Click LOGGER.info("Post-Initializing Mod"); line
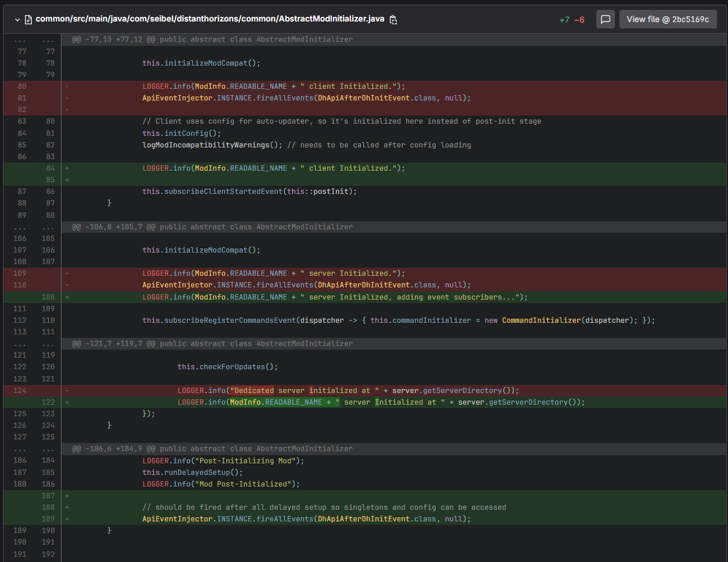728x562 pixels. point(223,460)
